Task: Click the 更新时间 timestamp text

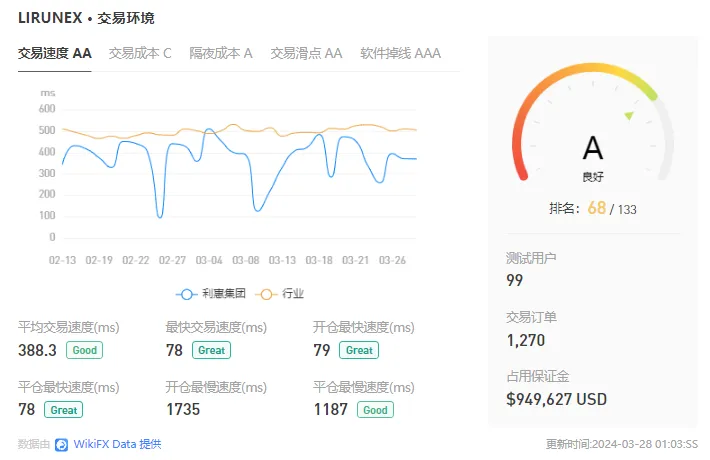Action: (622, 444)
